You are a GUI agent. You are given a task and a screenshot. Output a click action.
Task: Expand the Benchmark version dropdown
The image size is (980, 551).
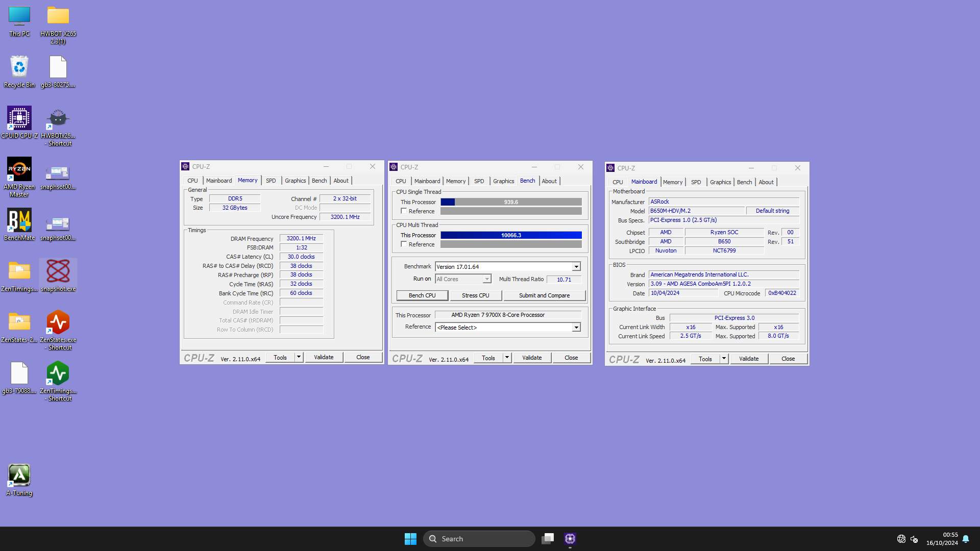click(x=576, y=267)
